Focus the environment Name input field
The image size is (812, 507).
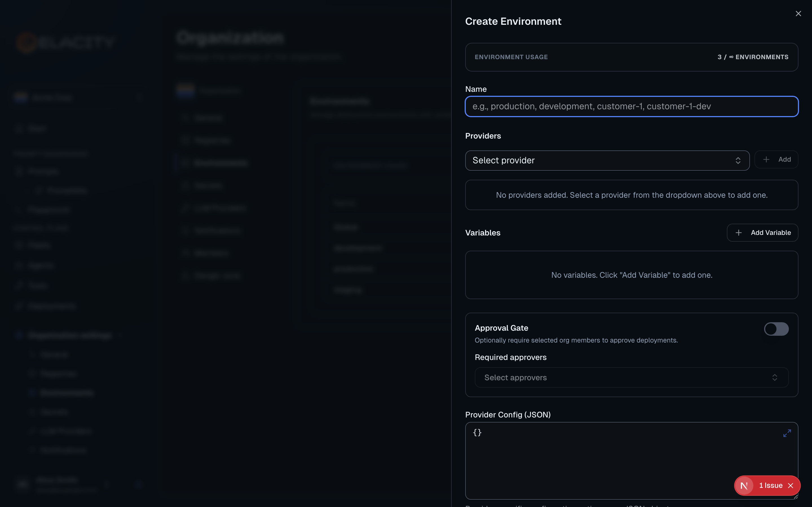632,107
